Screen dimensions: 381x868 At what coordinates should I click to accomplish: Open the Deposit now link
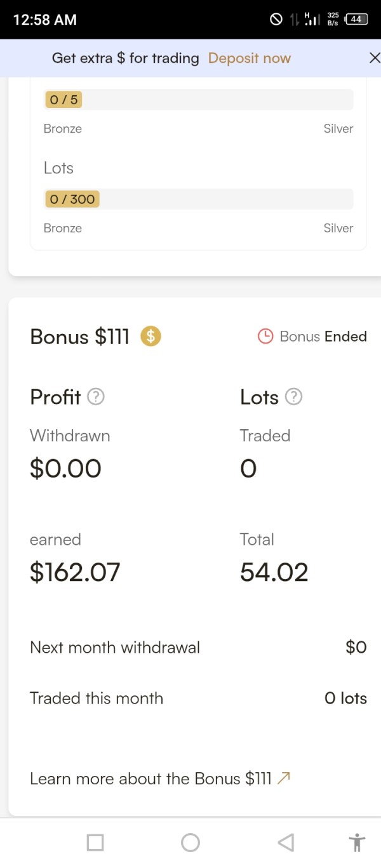point(249,58)
